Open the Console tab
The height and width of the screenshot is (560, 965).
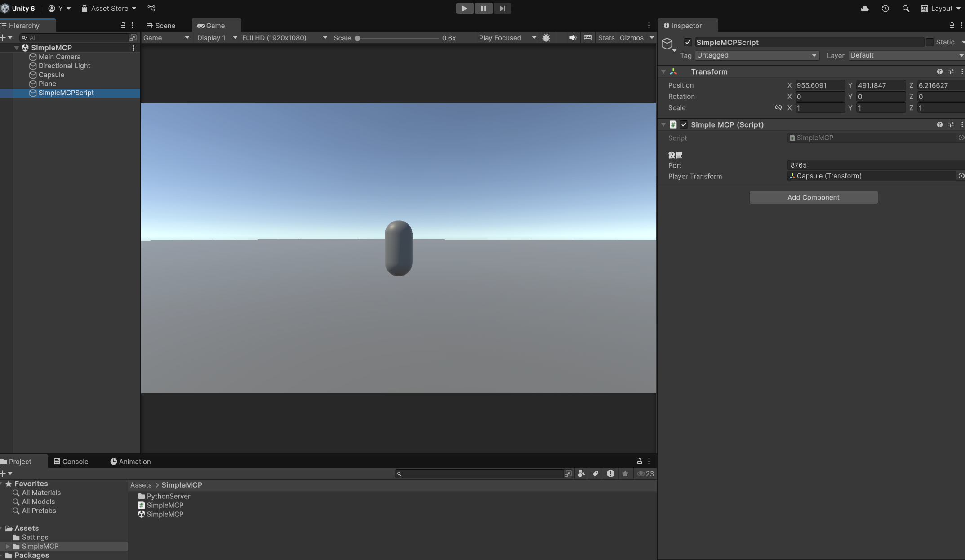click(71, 462)
